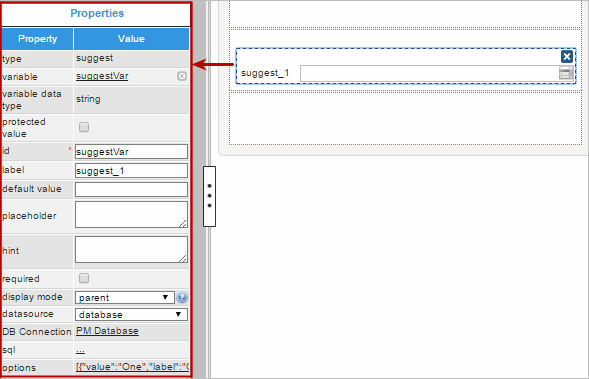
Task: Click the placeholder text area
Action: tap(131, 214)
